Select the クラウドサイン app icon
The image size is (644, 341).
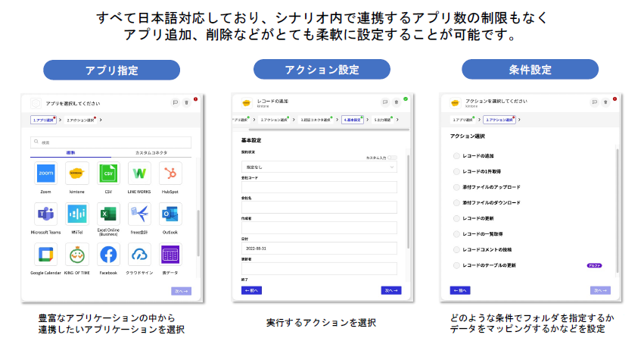click(139, 255)
